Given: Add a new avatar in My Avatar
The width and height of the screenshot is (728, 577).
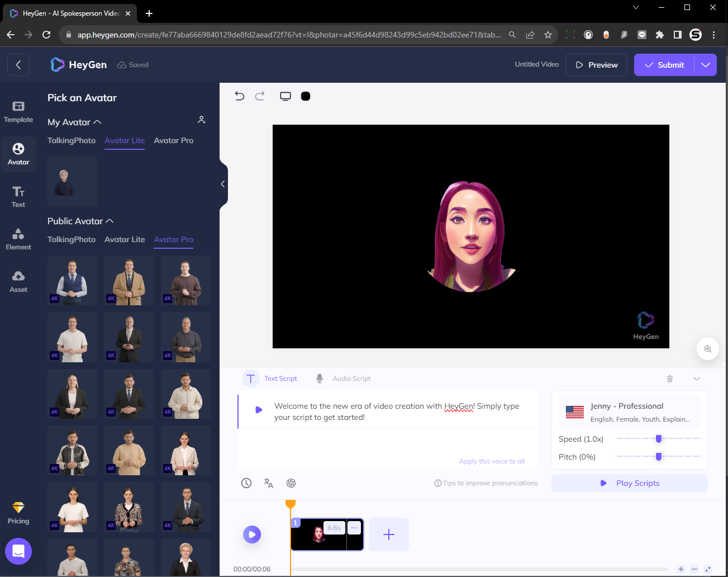Looking at the screenshot, I should 202,120.
